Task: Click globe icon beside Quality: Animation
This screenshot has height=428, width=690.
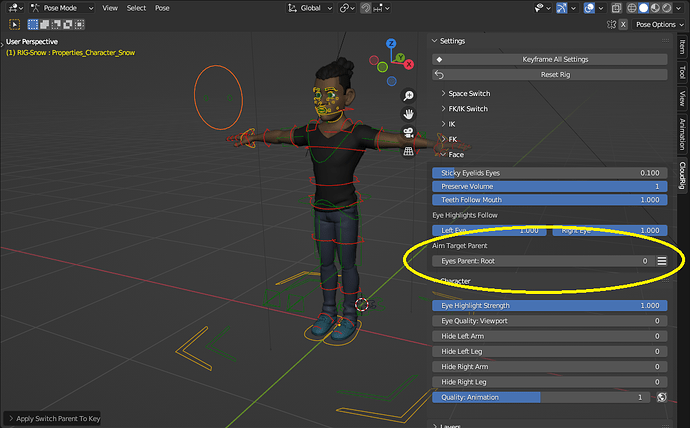Action: pos(661,397)
